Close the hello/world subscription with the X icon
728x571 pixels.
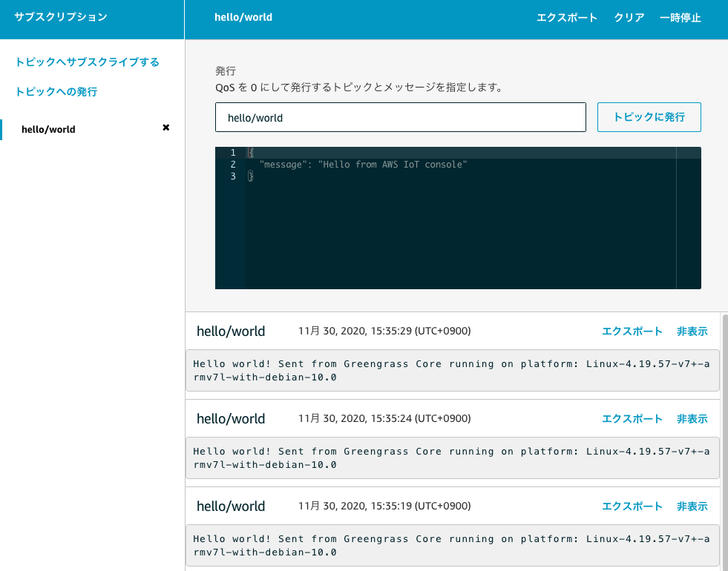165,128
